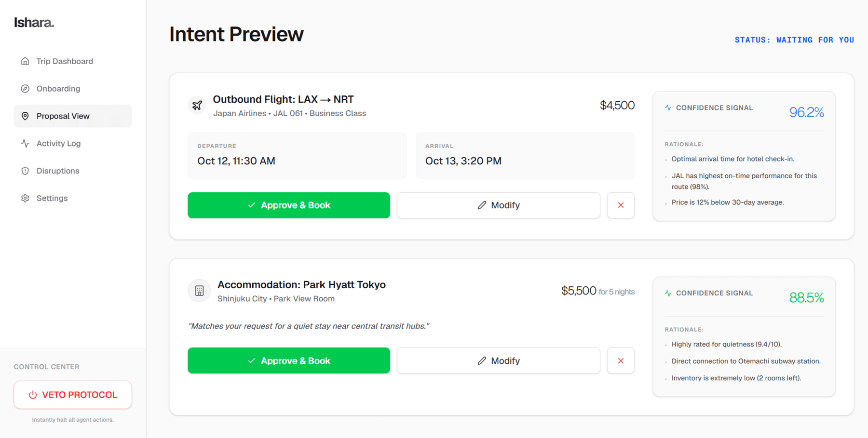The height and width of the screenshot is (438, 868).
Task: Approve & Book the Park Hyatt Tokyo stay
Action: coord(289,361)
